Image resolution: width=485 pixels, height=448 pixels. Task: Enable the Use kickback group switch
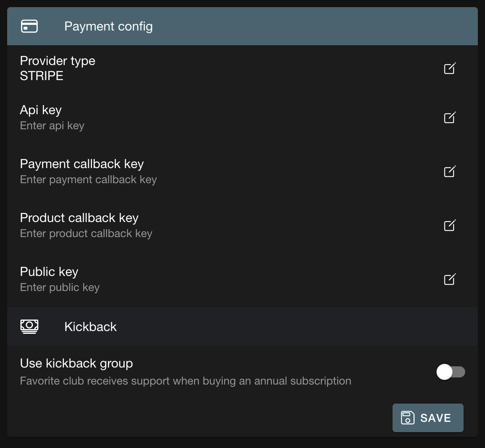click(450, 372)
